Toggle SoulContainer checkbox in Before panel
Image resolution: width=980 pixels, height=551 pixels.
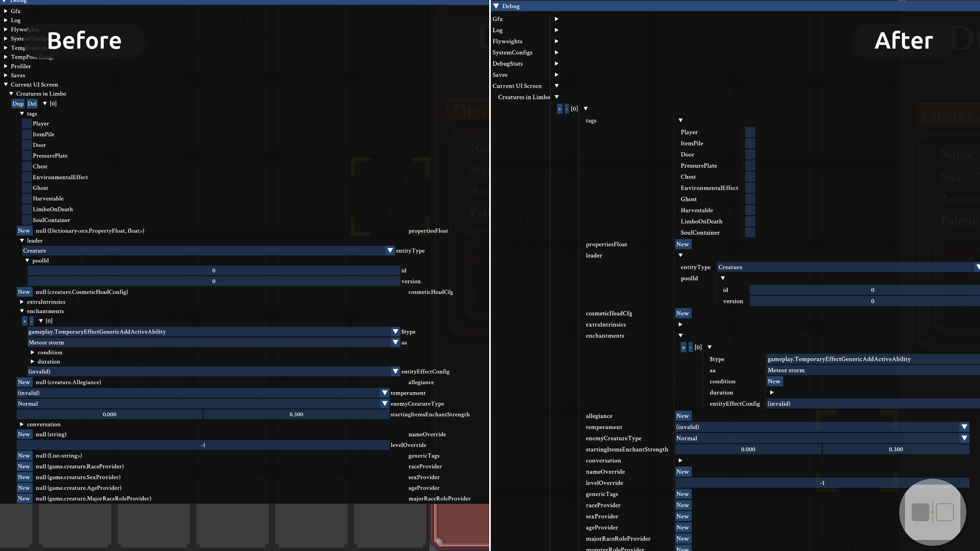(x=27, y=220)
